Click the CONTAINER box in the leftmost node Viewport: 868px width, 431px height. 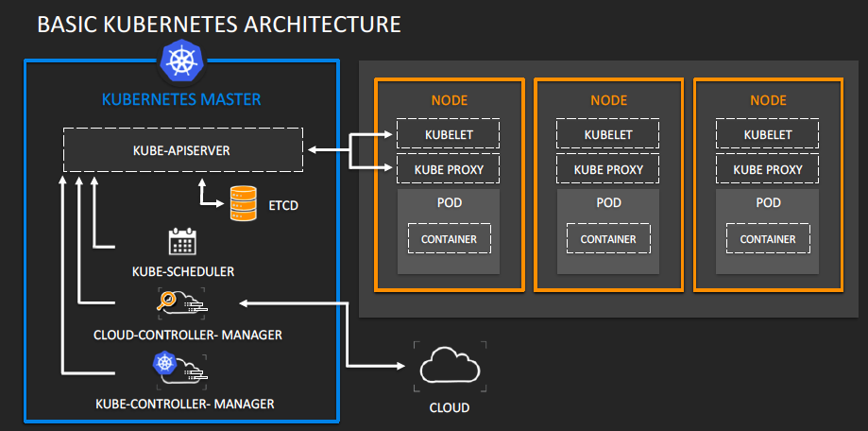(x=449, y=239)
